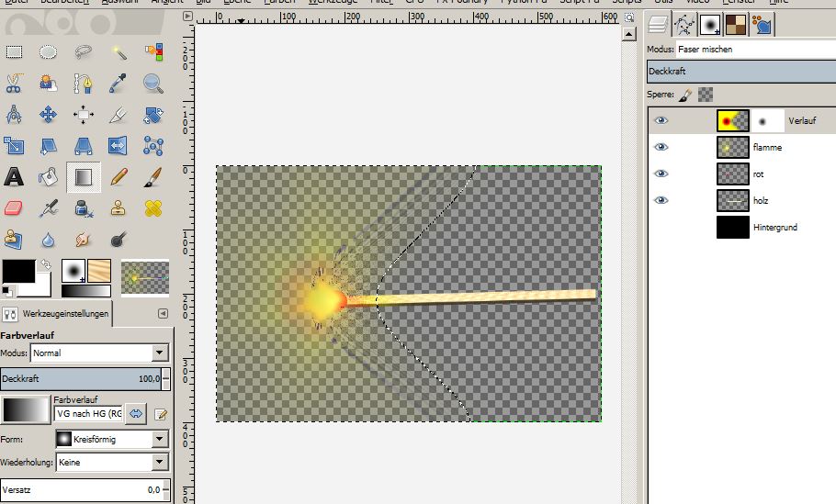Activate the Heal bandage tool
Screen dimensions: 836x504
point(153,208)
